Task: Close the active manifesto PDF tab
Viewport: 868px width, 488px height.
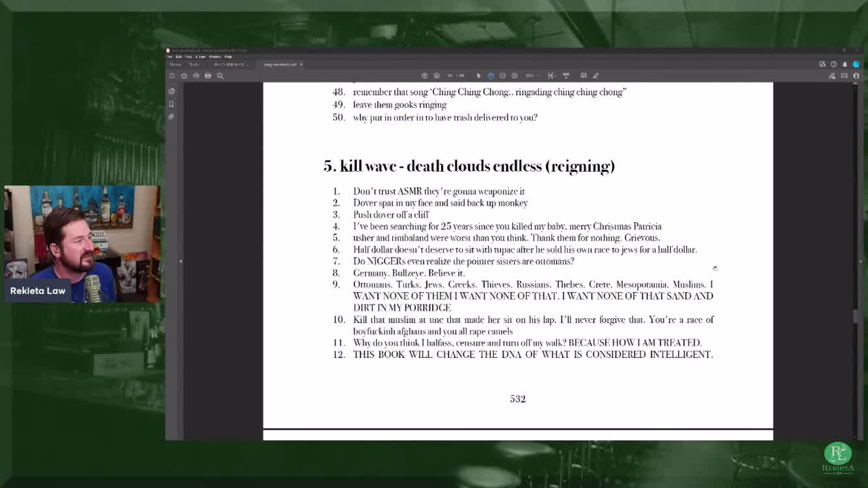Action: 301,64
